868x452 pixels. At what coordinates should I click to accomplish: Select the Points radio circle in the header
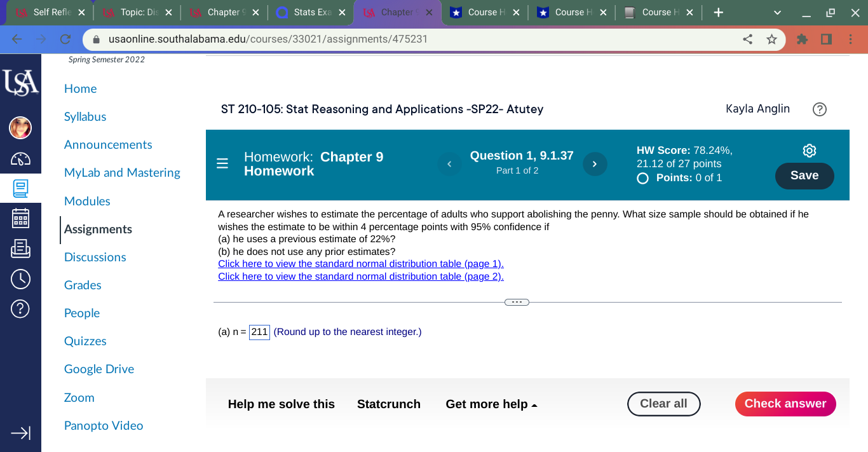(642, 178)
